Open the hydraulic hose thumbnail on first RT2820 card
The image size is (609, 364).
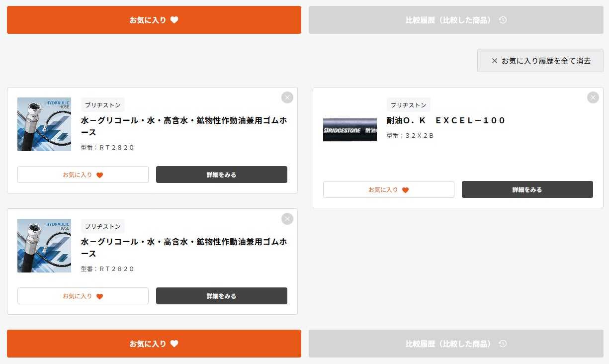click(44, 124)
